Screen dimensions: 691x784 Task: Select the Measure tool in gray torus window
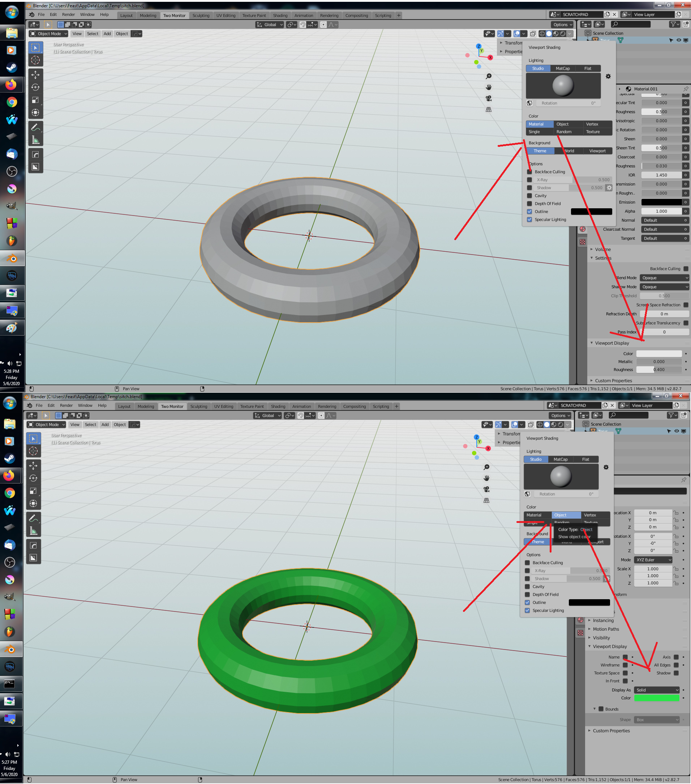35,140
